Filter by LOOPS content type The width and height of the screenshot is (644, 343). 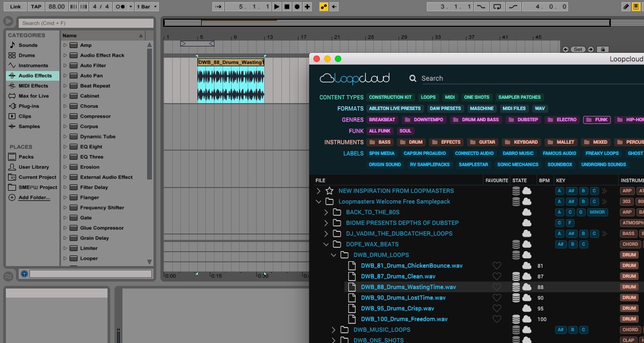[428, 97]
